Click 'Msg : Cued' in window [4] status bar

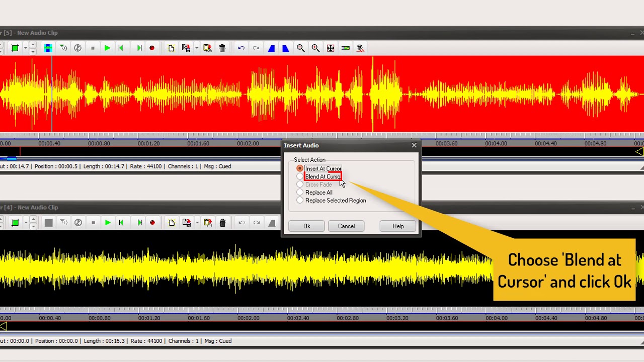tap(218, 341)
